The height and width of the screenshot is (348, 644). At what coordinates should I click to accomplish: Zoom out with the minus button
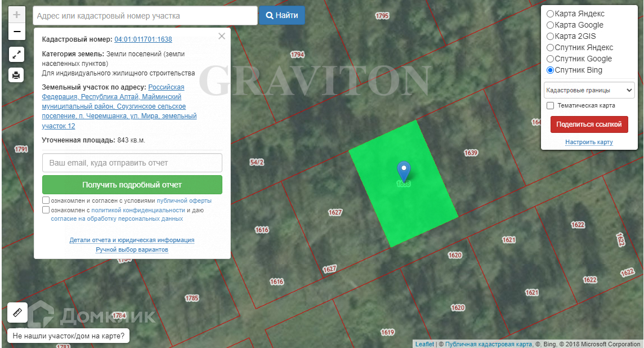(x=17, y=32)
